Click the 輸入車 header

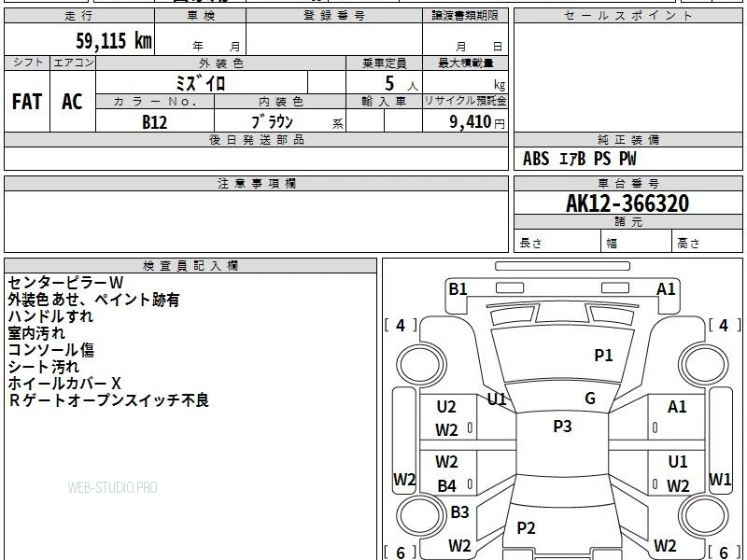point(384,102)
